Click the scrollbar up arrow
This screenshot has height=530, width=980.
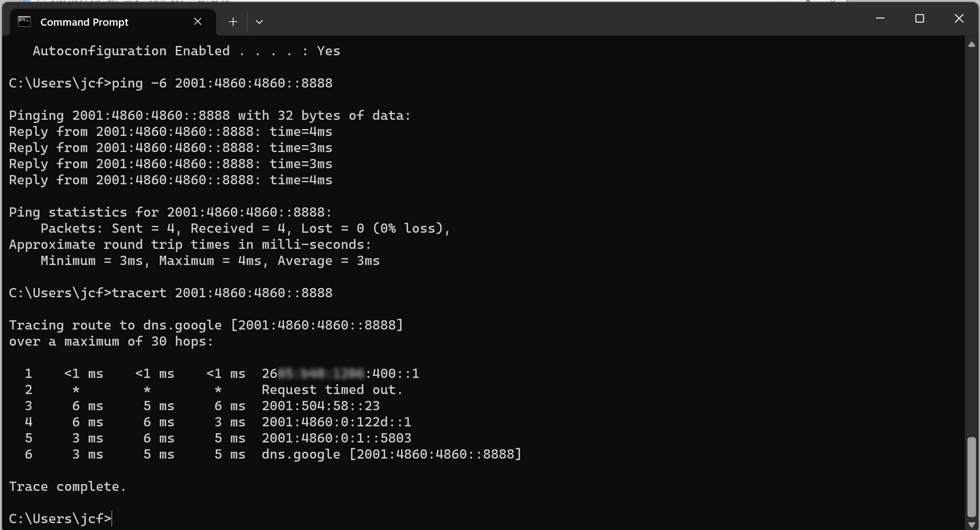pos(971,45)
